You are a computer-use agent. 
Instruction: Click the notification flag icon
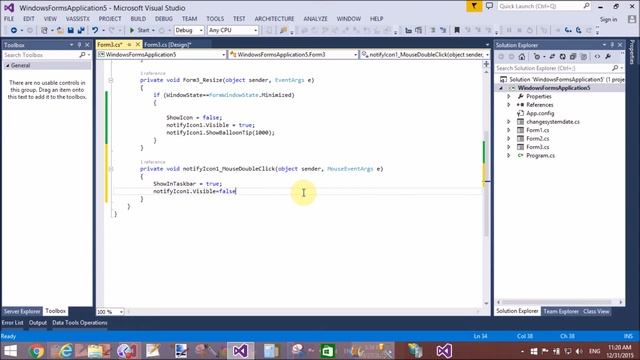pyautogui.click(x=474, y=6)
